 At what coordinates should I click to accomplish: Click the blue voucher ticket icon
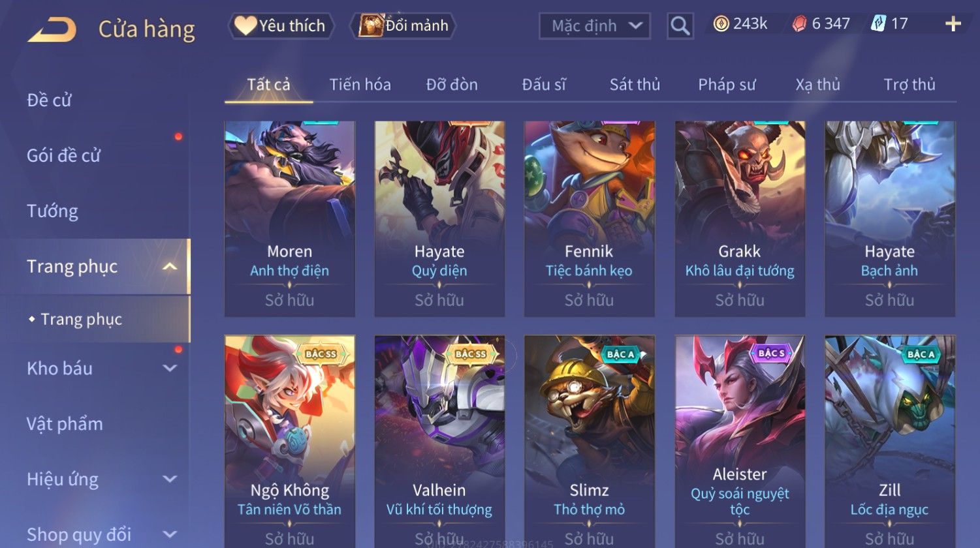[878, 24]
